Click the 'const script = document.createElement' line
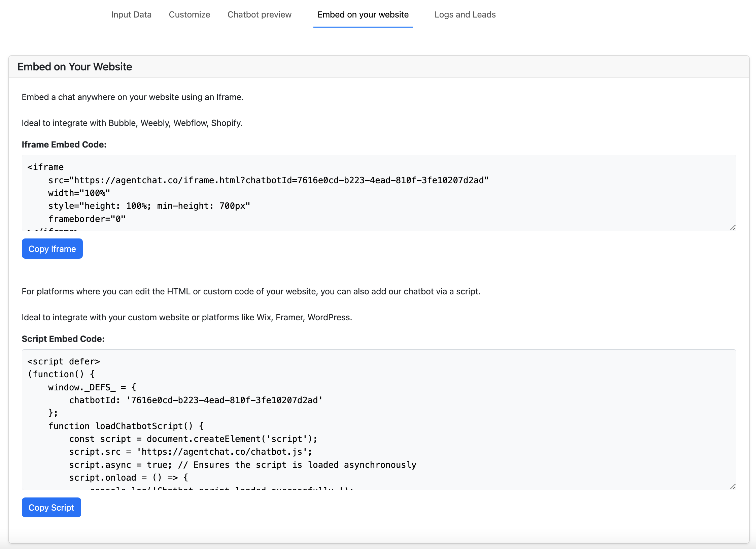This screenshot has height=549, width=756. click(193, 439)
